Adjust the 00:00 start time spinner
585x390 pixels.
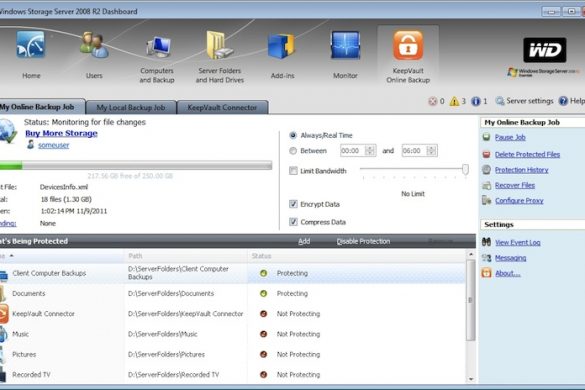(x=370, y=150)
